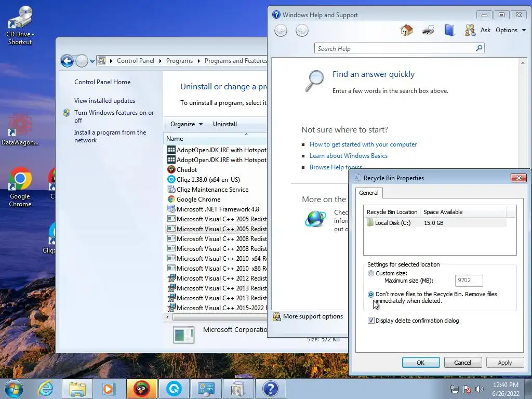Expand Organize dropdown menu

pos(187,124)
